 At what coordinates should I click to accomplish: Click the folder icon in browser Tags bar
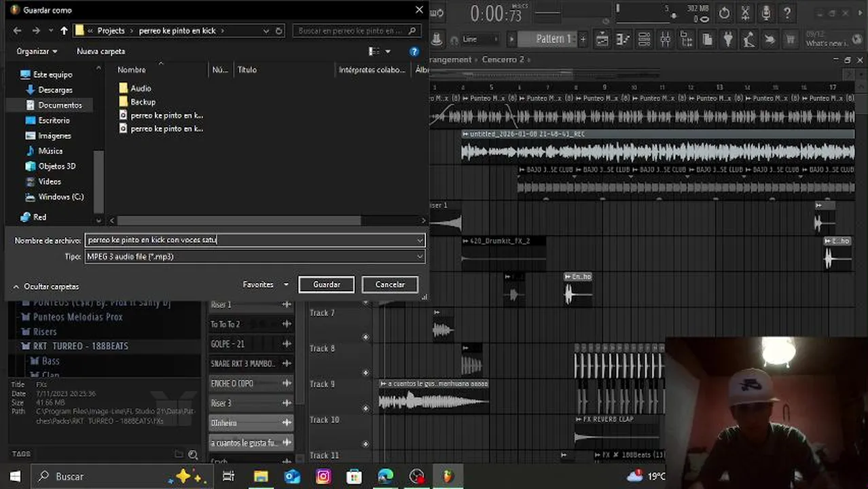coord(179,454)
